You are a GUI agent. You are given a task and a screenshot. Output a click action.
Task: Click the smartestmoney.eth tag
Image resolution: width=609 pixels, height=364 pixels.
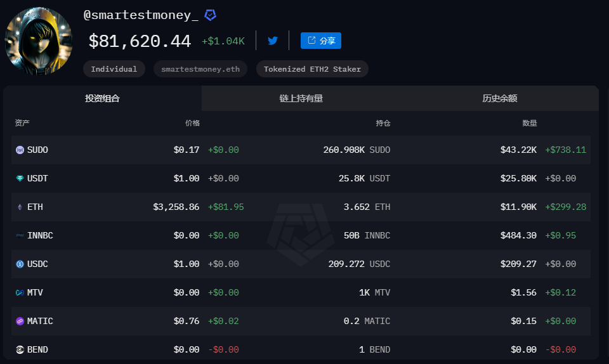pyautogui.click(x=200, y=69)
